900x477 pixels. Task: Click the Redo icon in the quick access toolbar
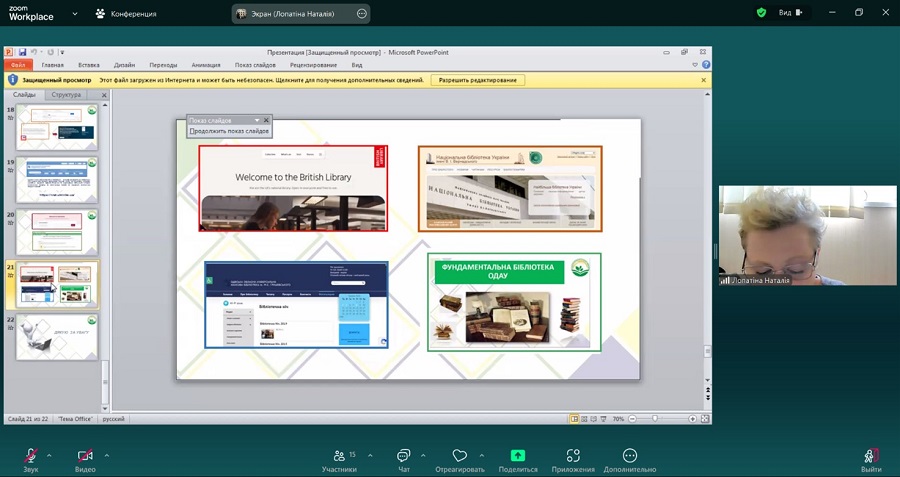[x=51, y=52]
